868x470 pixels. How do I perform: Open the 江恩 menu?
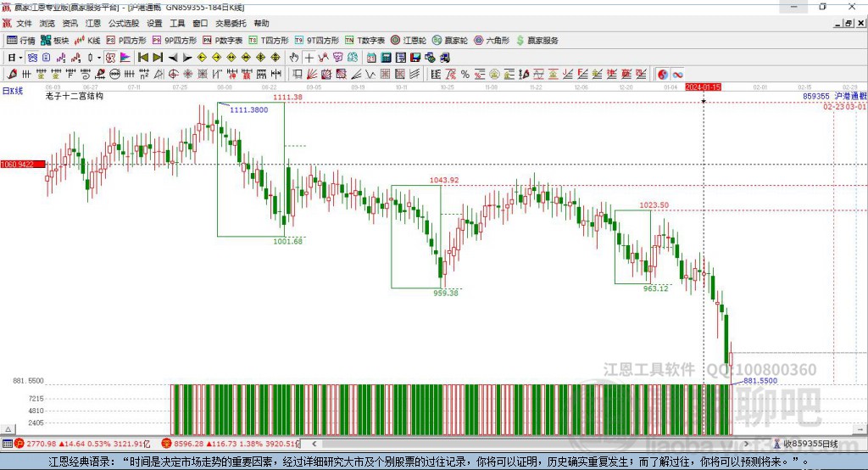tap(92, 24)
